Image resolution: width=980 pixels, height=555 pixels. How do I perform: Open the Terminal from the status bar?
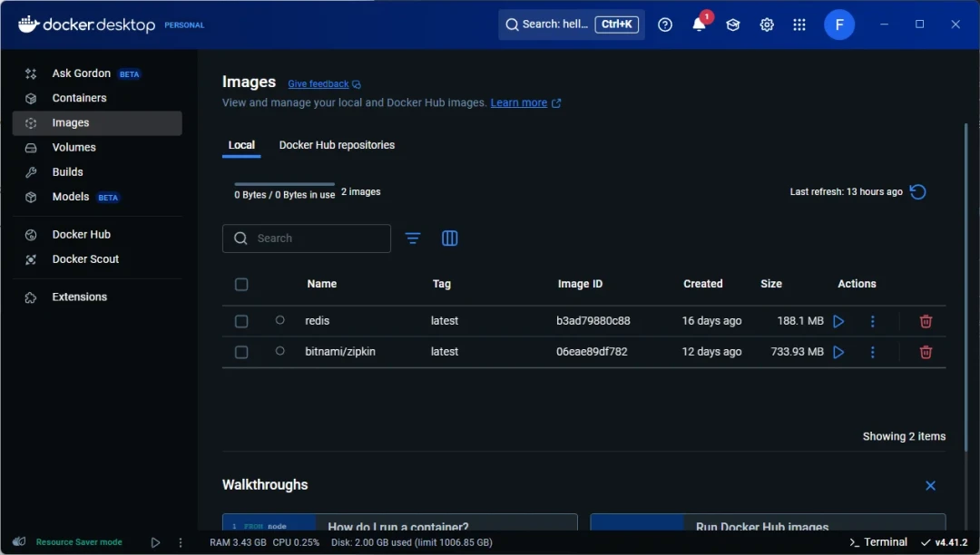[x=878, y=542]
